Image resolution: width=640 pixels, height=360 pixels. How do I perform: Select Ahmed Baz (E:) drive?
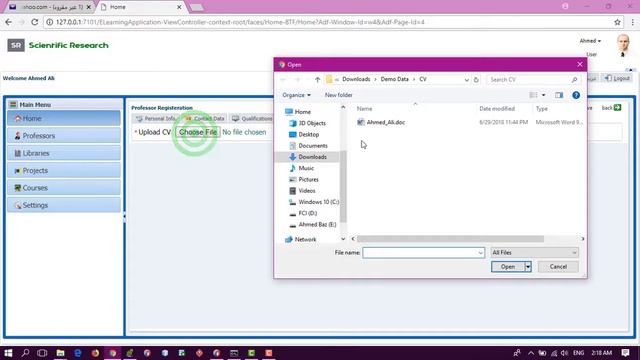(317, 224)
